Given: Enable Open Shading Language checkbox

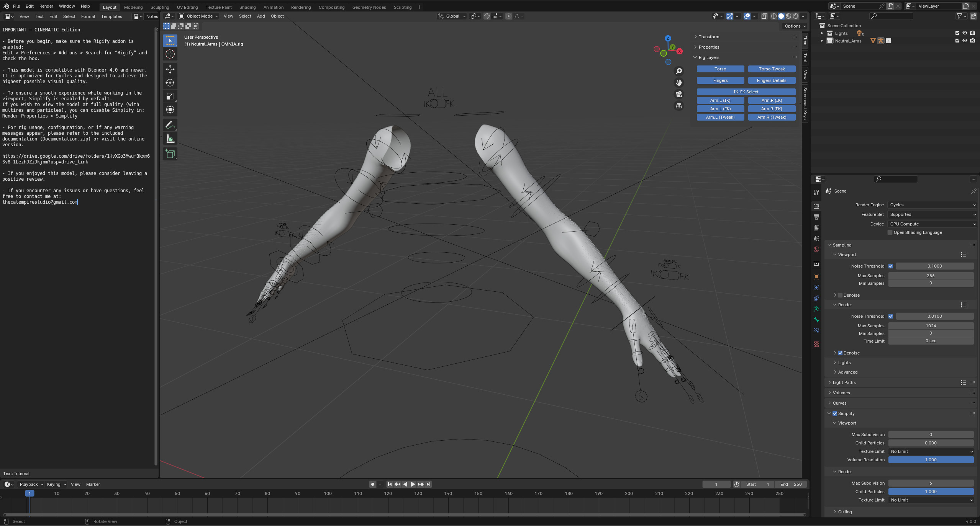Looking at the screenshot, I should pos(890,232).
